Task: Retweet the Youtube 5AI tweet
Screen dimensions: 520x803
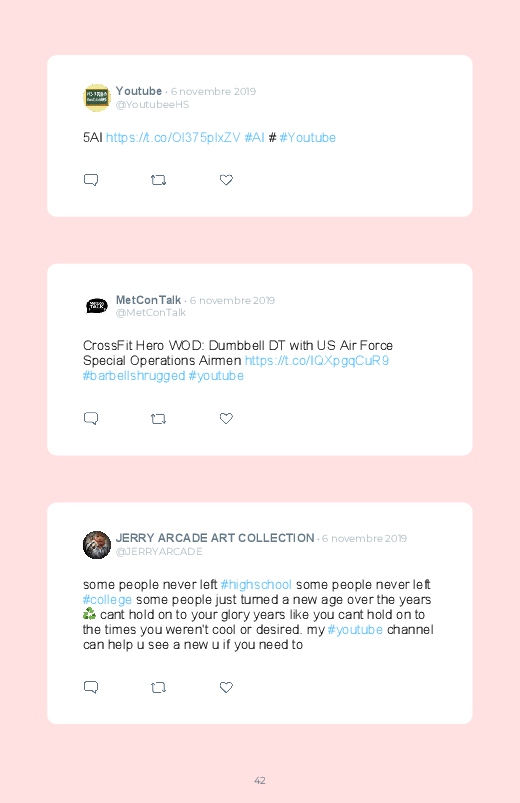Action: pyautogui.click(x=158, y=180)
